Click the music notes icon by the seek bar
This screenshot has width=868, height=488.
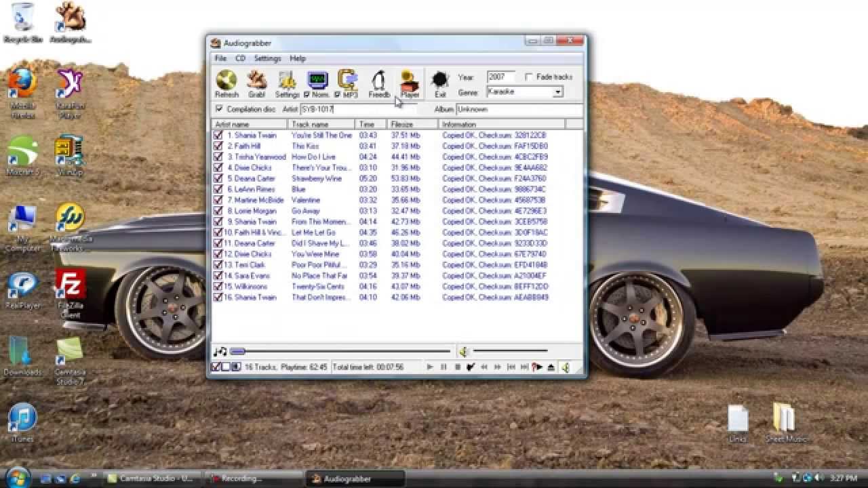(x=220, y=352)
